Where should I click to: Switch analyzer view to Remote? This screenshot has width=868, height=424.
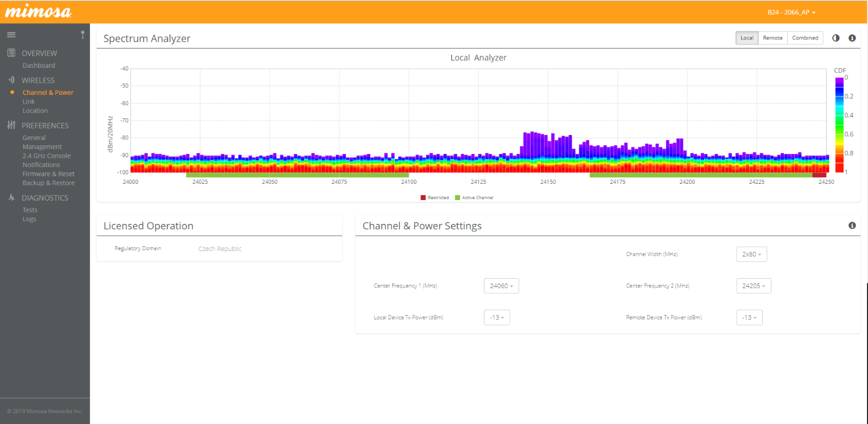[773, 38]
